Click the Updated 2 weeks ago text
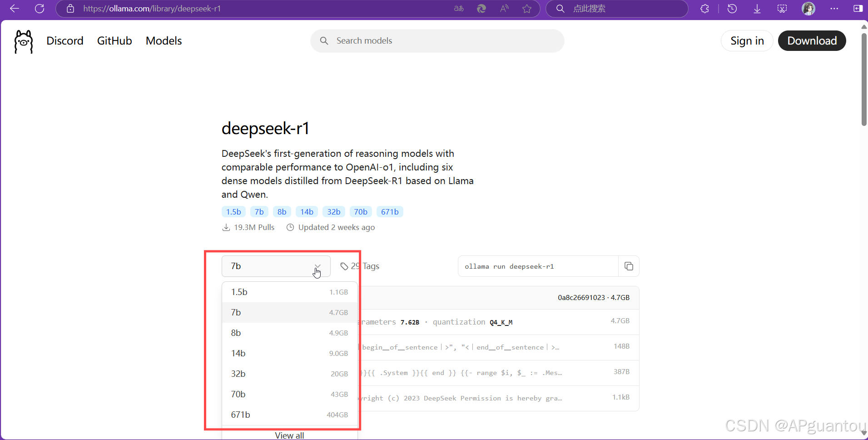Viewport: 868px width, 440px height. tap(337, 227)
